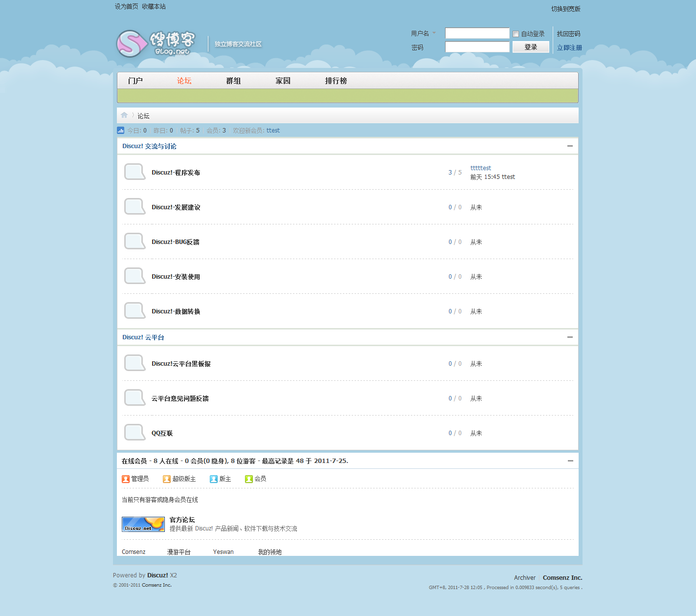
Task: Click the Discuz!-发展建议 forum bubble icon
Action: [135, 207]
